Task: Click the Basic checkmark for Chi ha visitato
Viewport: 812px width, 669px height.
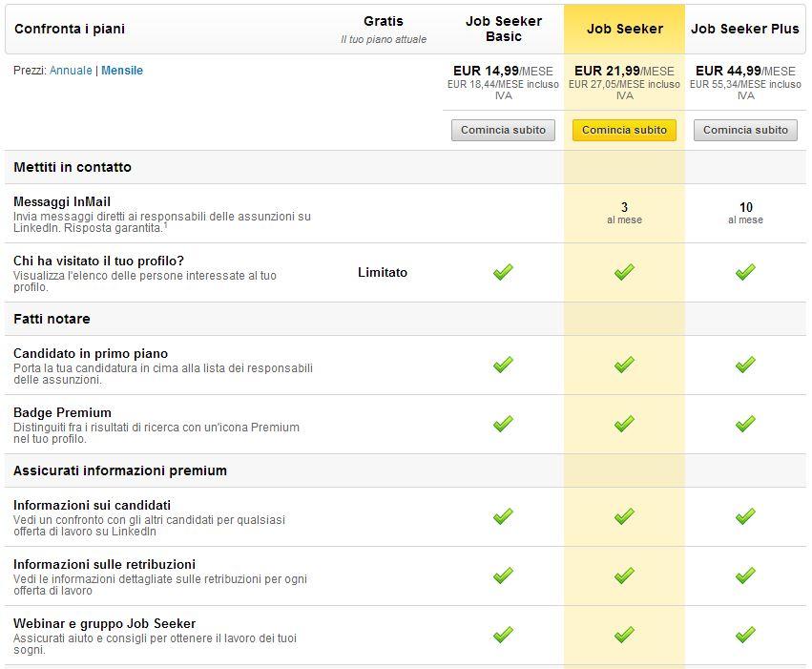Action: pyautogui.click(x=503, y=272)
